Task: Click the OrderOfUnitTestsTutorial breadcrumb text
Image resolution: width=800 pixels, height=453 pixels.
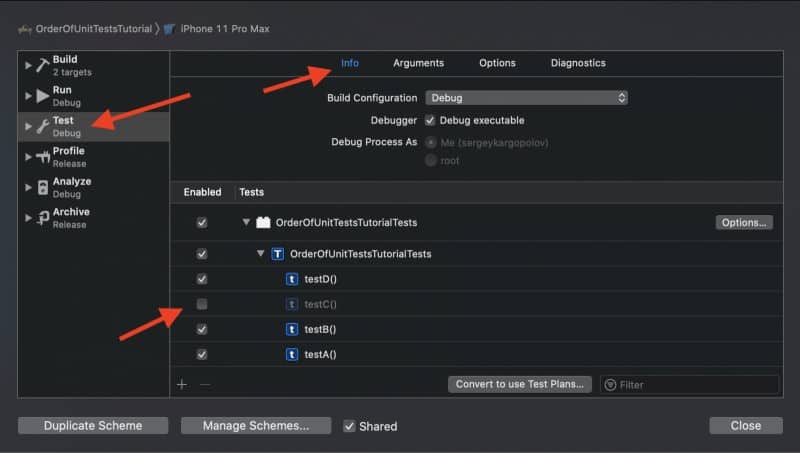Action: 94,29
